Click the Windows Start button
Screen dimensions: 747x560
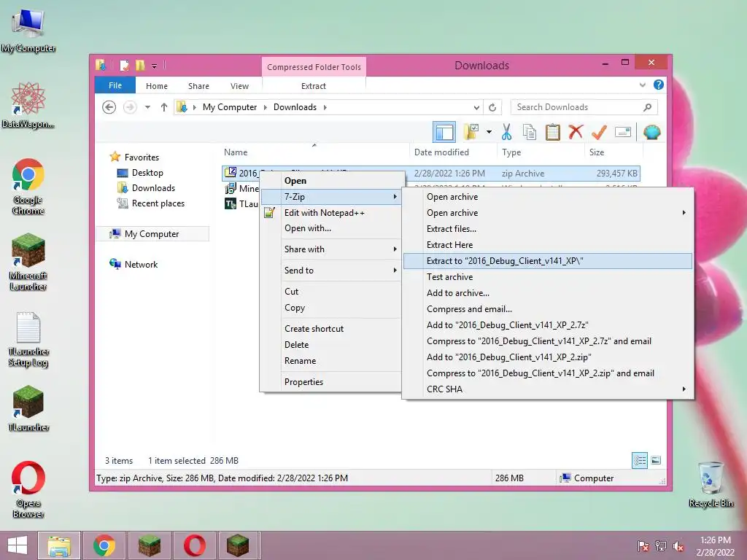[x=18, y=545]
